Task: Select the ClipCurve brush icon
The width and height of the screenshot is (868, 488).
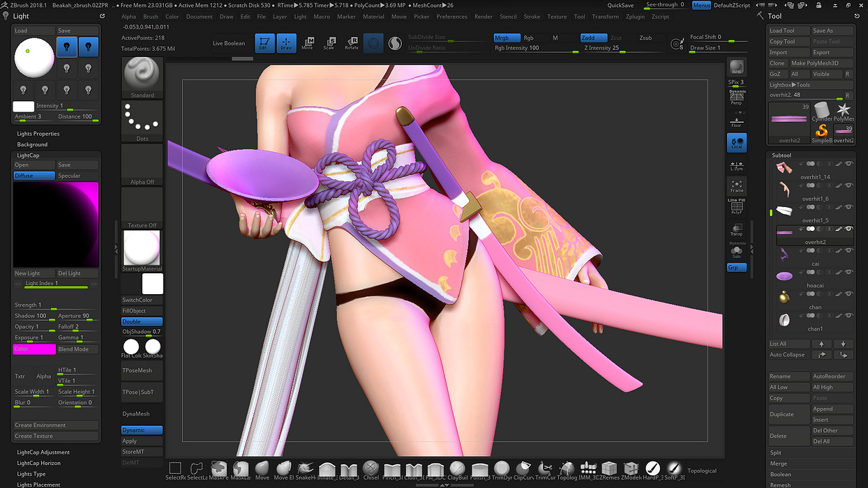Action: point(523,470)
